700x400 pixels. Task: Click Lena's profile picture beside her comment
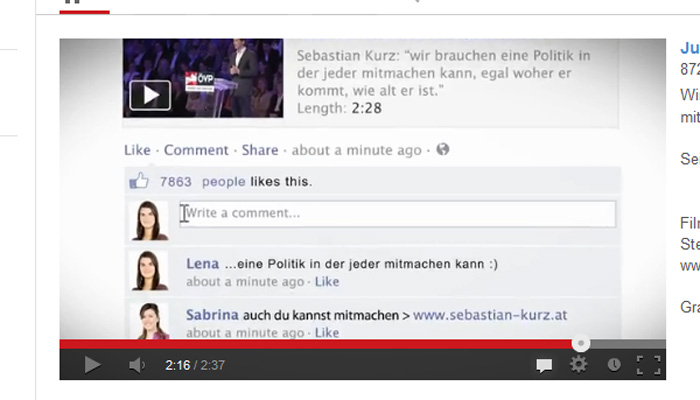tap(149, 271)
